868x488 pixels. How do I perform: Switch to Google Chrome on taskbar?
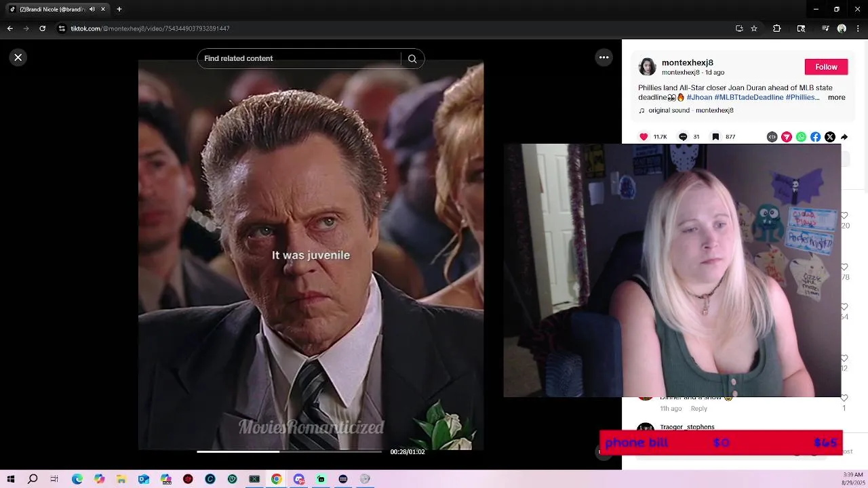coord(277,479)
